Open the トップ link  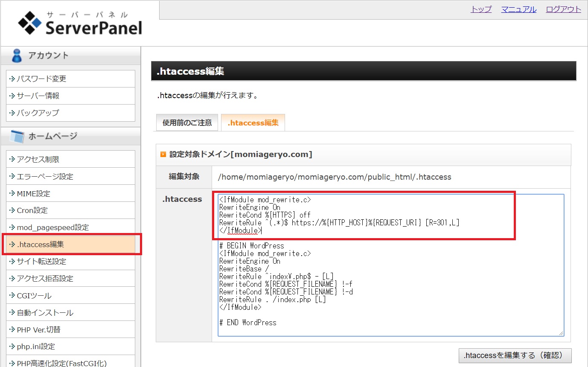coord(481,9)
